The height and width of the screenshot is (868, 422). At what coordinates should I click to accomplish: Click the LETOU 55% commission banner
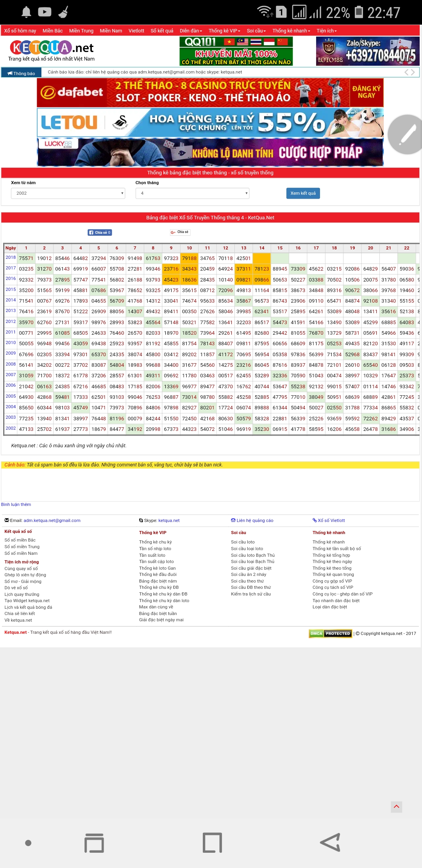[210, 122]
